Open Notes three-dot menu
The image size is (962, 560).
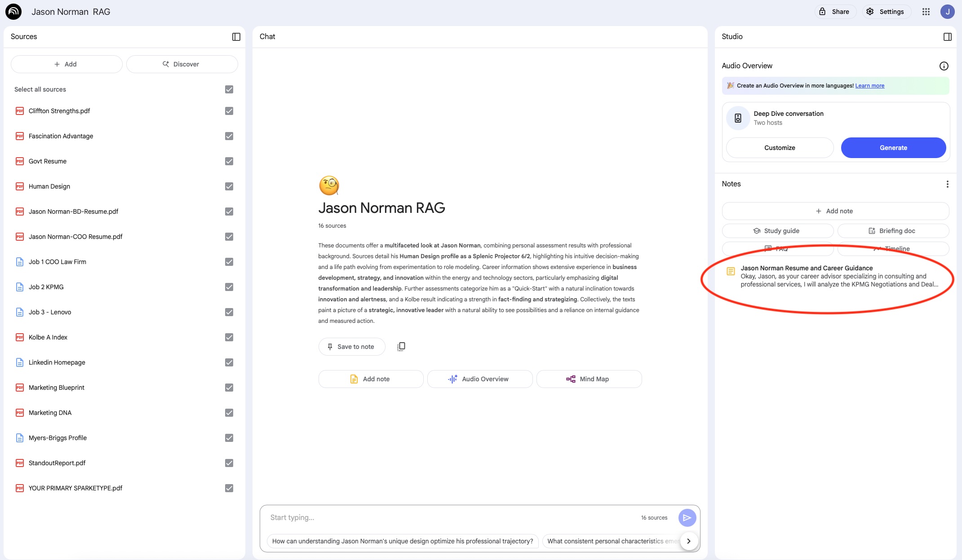click(947, 184)
